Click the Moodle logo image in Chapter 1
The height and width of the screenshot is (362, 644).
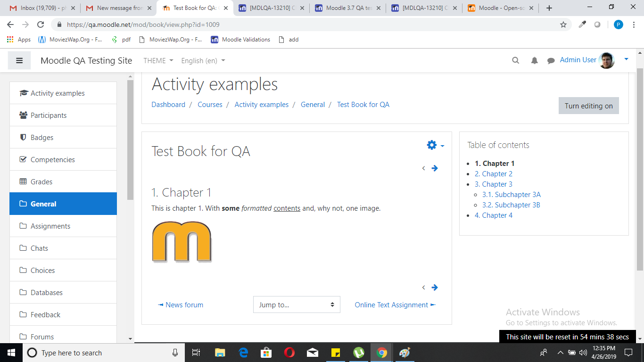182,242
